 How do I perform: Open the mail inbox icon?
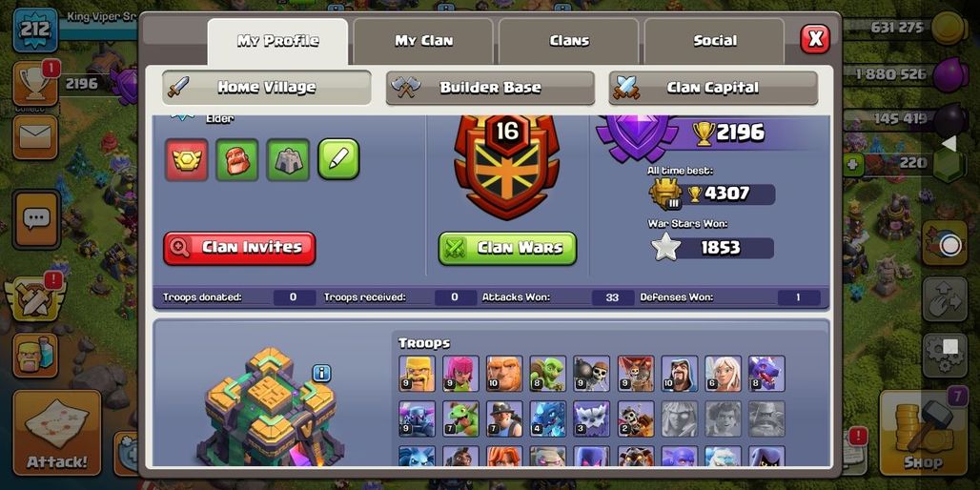pos(35,137)
